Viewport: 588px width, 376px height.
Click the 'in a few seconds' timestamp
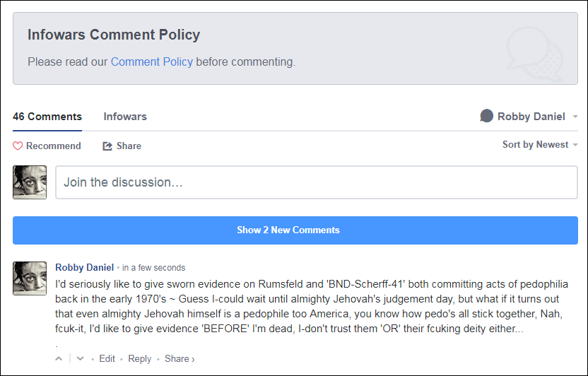coord(153,269)
